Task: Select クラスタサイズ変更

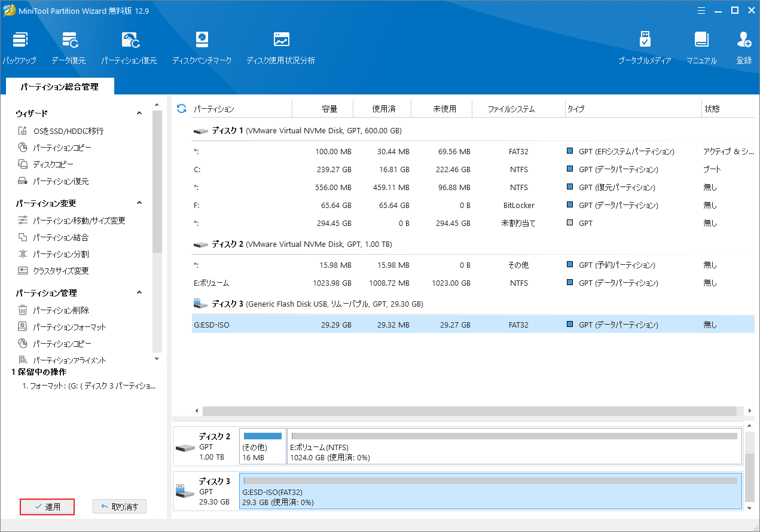Action: (53, 271)
